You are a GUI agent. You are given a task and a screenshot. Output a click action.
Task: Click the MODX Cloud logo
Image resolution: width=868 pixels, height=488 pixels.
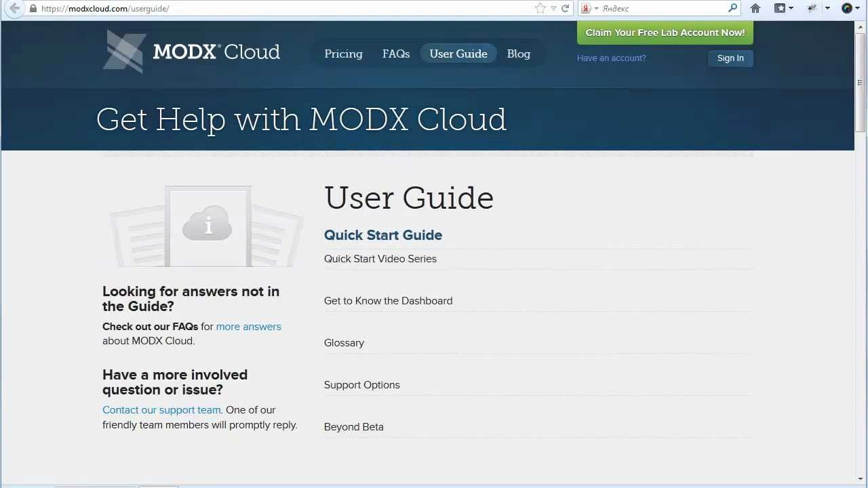click(x=191, y=52)
